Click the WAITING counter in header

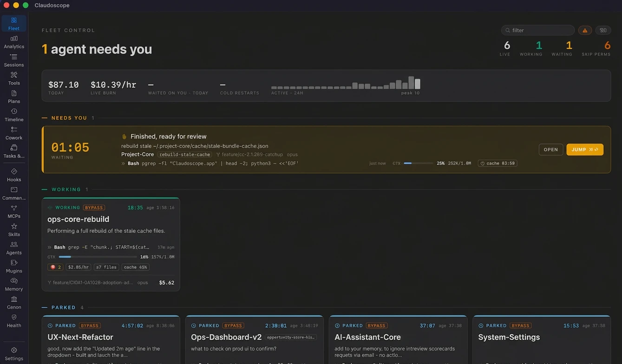click(x=562, y=48)
